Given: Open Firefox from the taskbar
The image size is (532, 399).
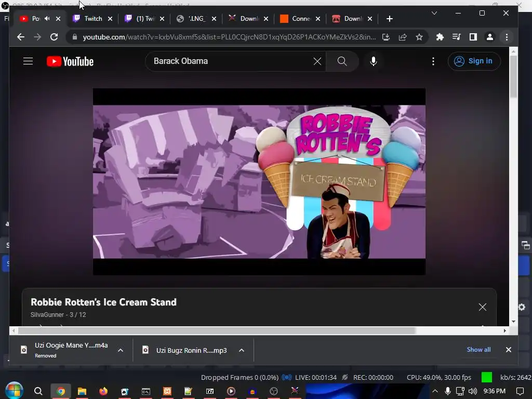Looking at the screenshot, I should (103, 391).
